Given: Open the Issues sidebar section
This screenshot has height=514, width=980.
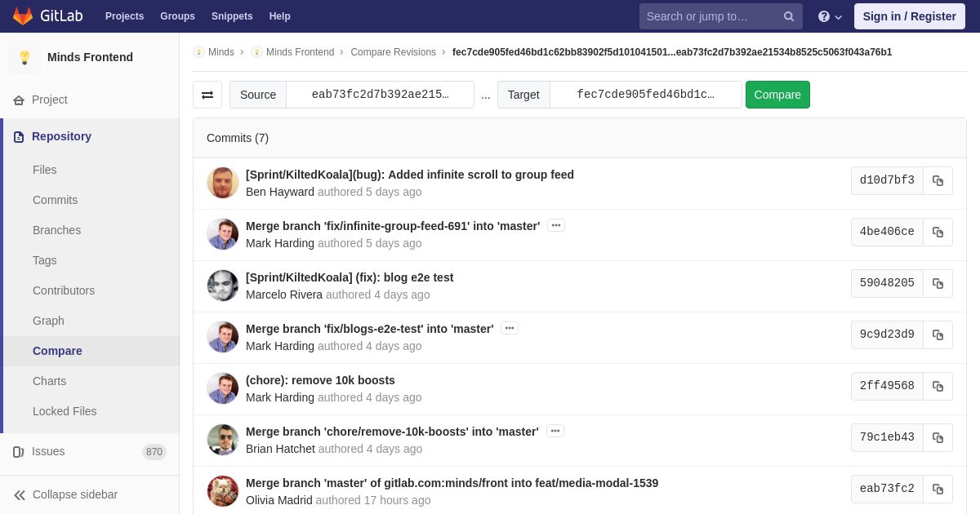Looking at the screenshot, I should pos(48,451).
